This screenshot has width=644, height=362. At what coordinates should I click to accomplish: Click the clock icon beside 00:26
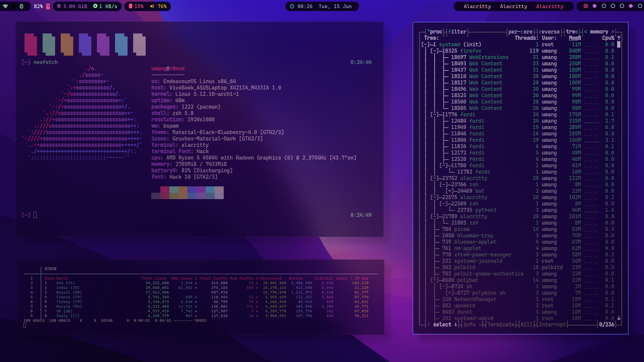coord(292,6)
